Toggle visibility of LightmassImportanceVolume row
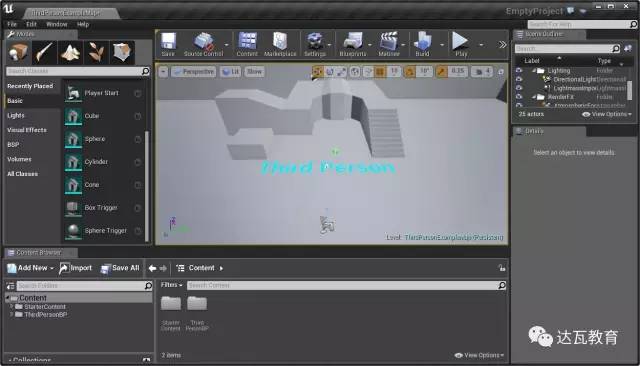640x366 pixels. [x=519, y=88]
